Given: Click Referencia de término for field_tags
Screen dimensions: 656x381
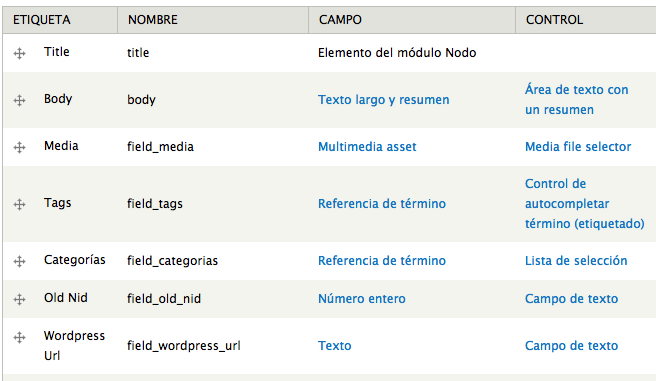Looking at the screenshot, I should [x=382, y=204].
